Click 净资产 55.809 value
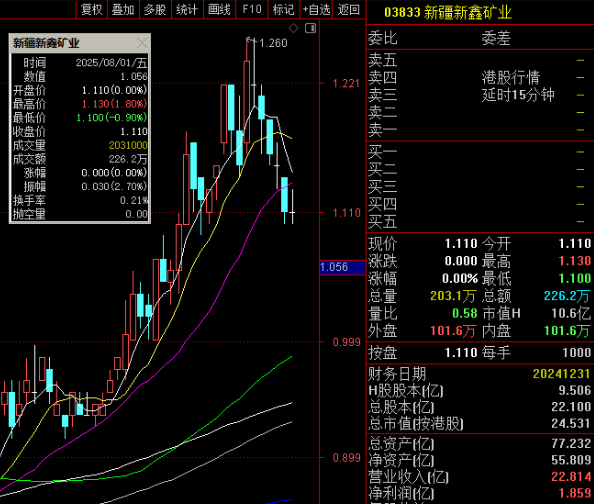The width and height of the screenshot is (594, 504). [x=571, y=460]
